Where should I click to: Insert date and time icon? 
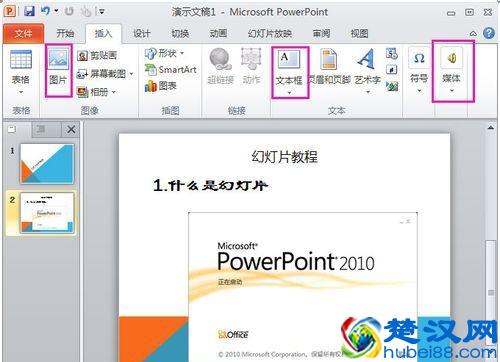point(392,54)
